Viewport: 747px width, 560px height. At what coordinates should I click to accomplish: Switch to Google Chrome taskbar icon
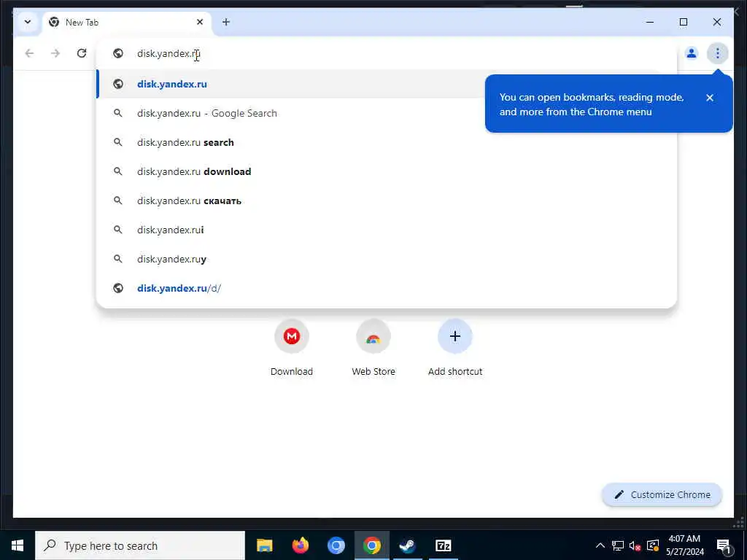[x=371, y=545]
